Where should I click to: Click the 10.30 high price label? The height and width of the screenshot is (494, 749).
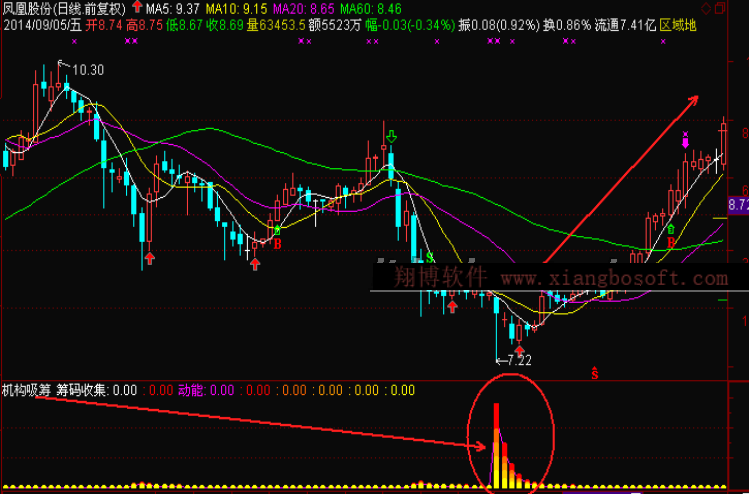coord(88,70)
